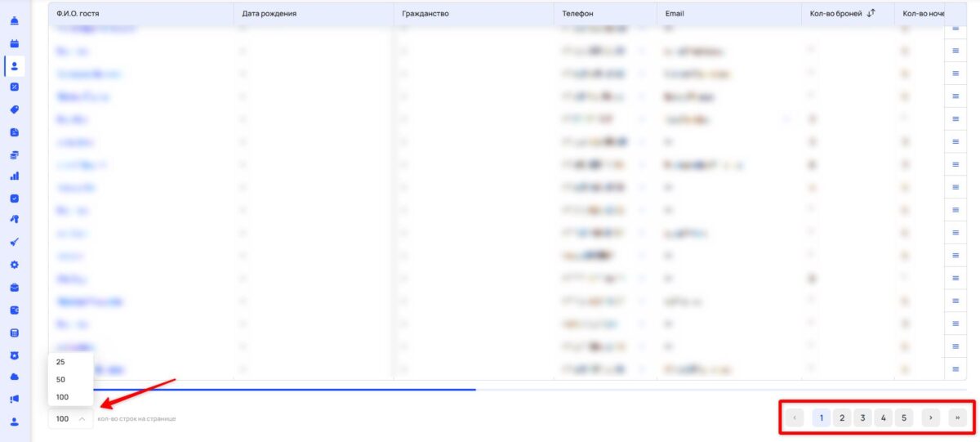Jump to last page double-arrow button

coord(956,417)
